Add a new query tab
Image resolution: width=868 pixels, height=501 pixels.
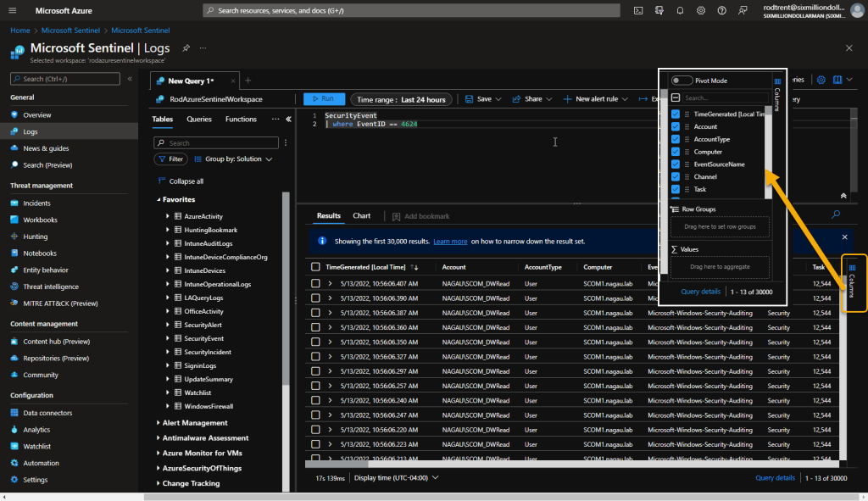(248, 81)
